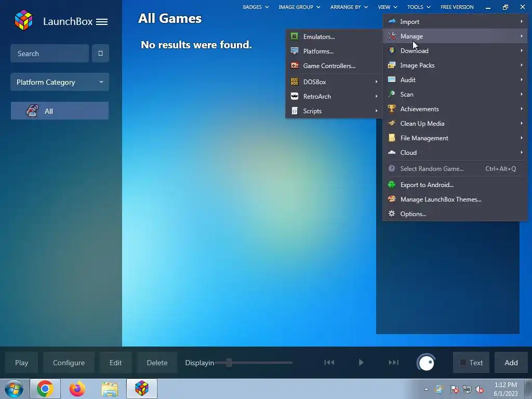Click the Platforms monitor icon
This screenshot has height=399, width=532.
(295, 51)
